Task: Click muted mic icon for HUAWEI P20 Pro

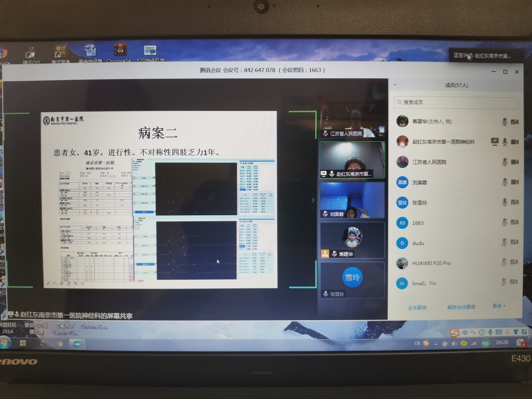Action: point(504,262)
